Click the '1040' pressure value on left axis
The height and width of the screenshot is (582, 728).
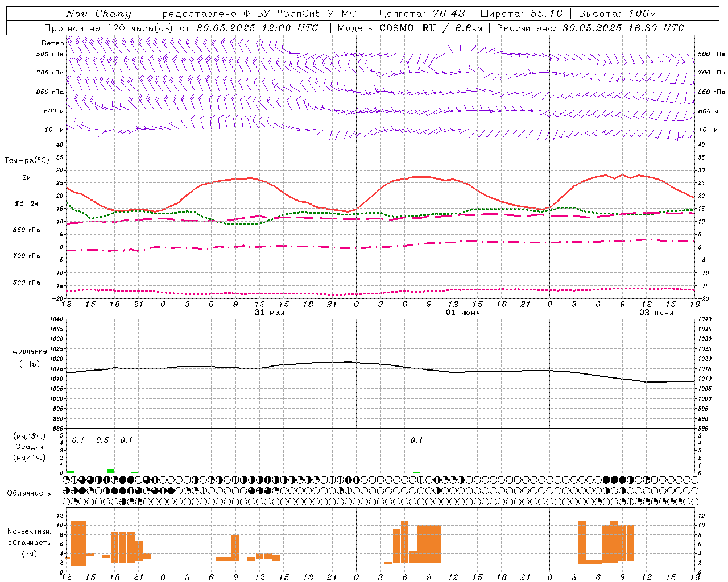point(56,319)
